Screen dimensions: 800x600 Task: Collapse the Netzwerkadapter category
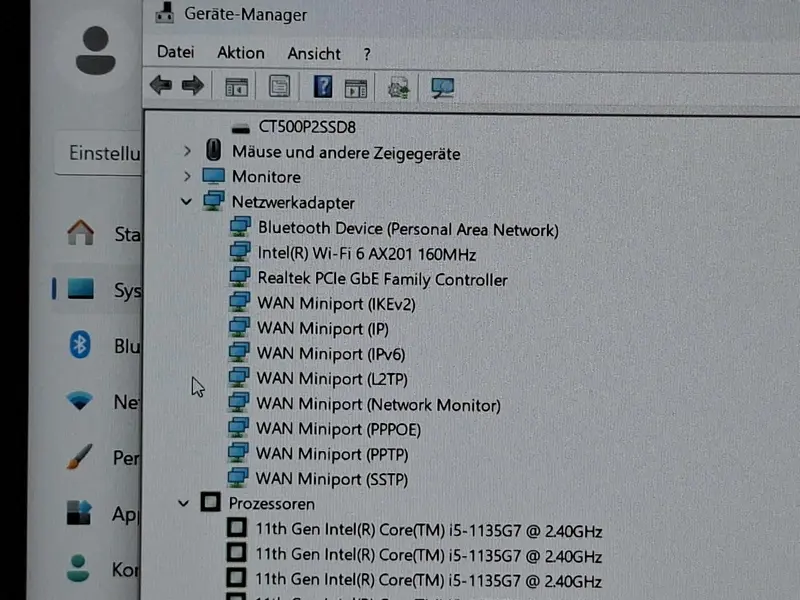pyautogui.click(x=186, y=202)
